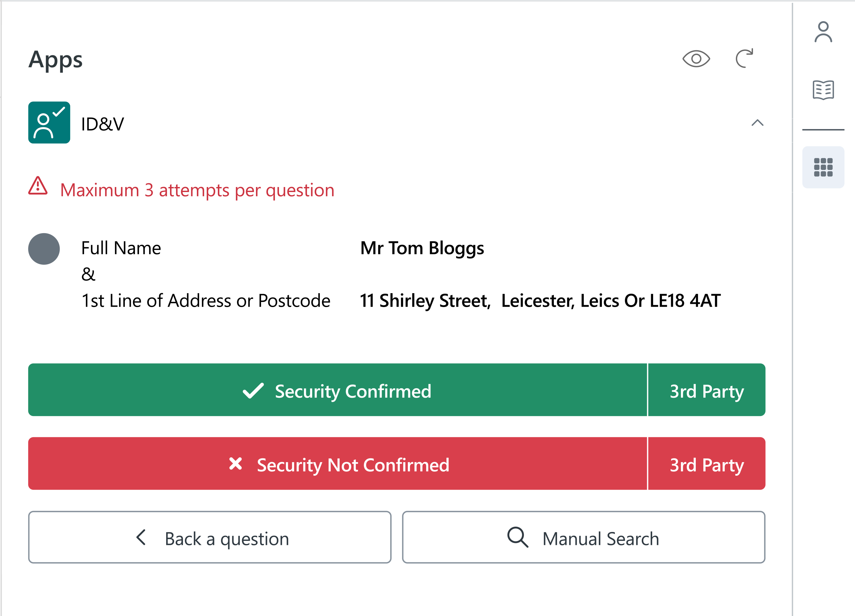Click the Apps panel heading
Screen dimensions: 855x616
click(56, 60)
